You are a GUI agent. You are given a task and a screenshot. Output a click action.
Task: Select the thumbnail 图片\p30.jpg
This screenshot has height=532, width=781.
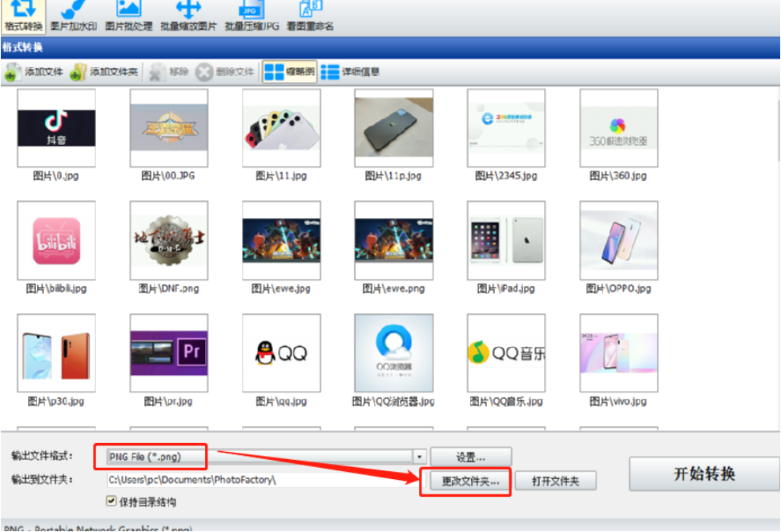tap(56, 353)
